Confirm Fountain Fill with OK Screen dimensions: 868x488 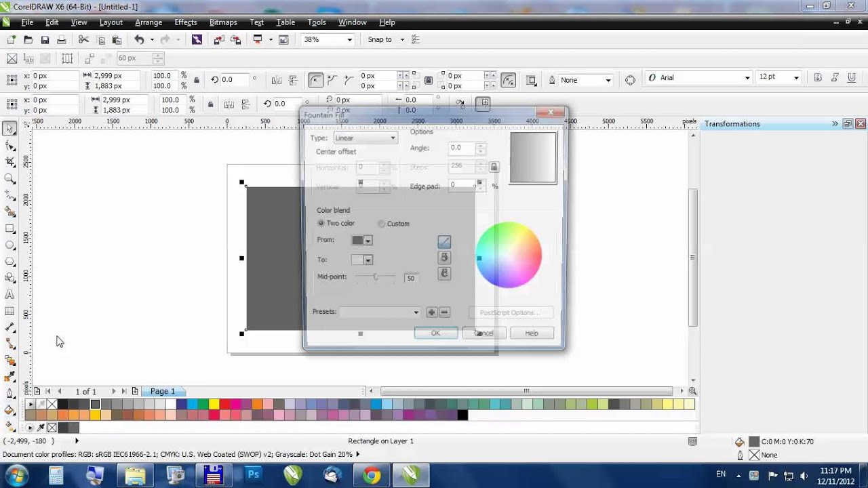click(x=435, y=333)
